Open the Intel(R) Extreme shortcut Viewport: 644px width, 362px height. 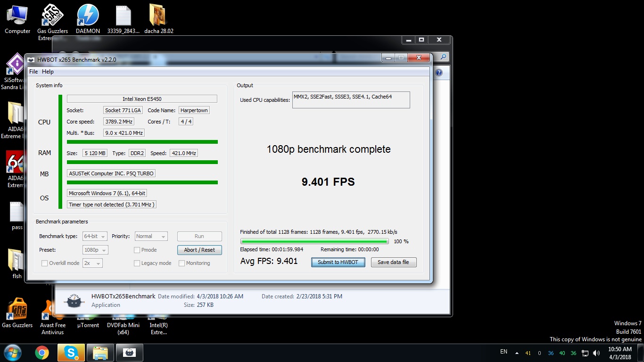click(x=158, y=324)
